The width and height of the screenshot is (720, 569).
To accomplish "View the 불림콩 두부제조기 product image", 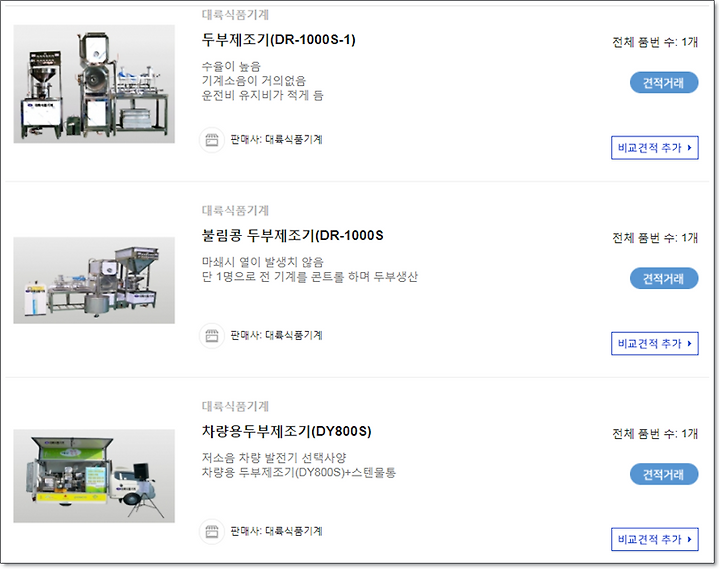I will (x=94, y=280).
